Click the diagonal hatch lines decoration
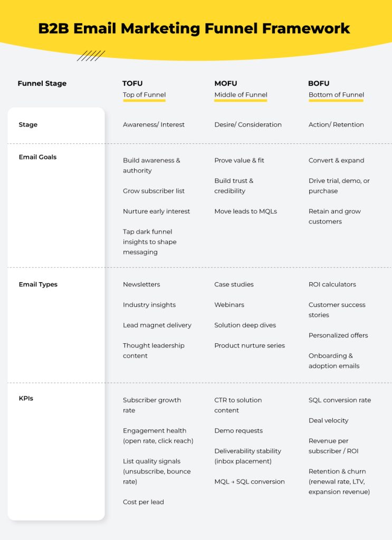This screenshot has width=392, height=540. click(91, 56)
